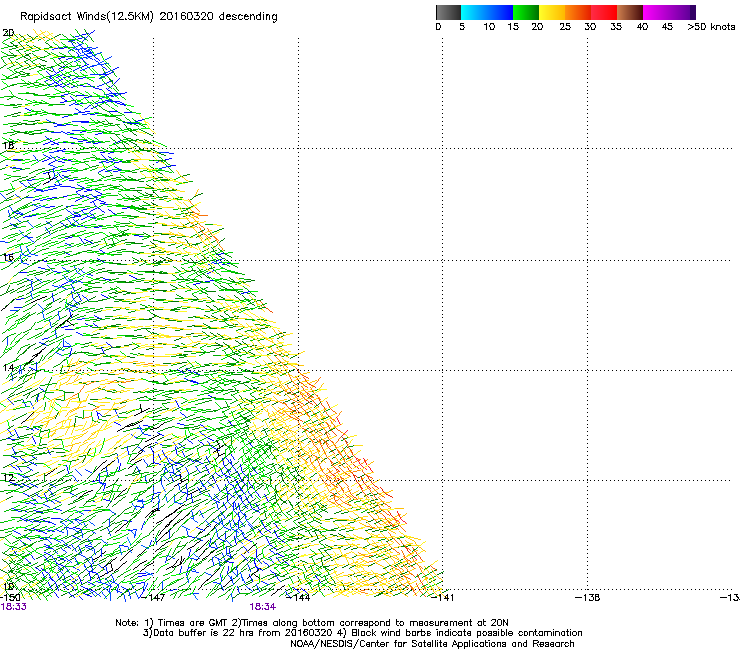Click the '25' legend scale number
The height and width of the screenshot is (650, 740).
tap(565, 27)
